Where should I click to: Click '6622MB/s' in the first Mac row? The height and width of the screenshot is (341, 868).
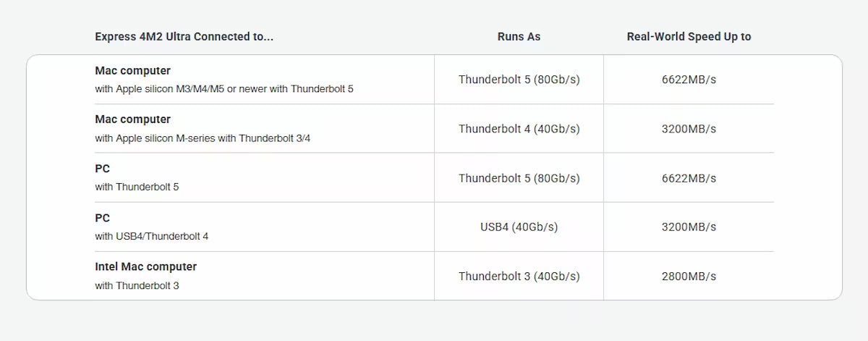coord(689,80)
